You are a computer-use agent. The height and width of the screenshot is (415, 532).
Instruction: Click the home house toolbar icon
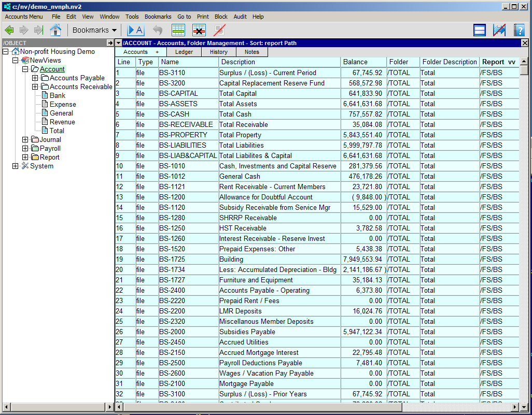55,30
